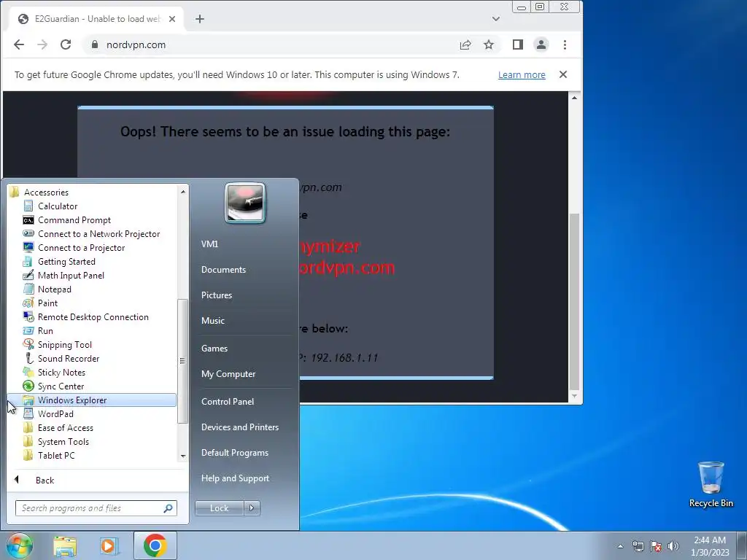Open Games from Start menu
The width and height of the screenshot is (747, 560).
pos(214,348)
